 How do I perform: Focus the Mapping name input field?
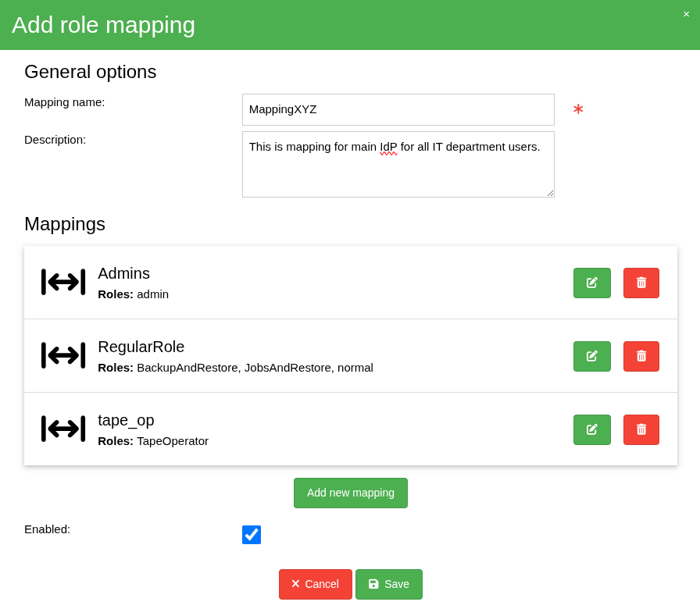[x=398, y=109]
